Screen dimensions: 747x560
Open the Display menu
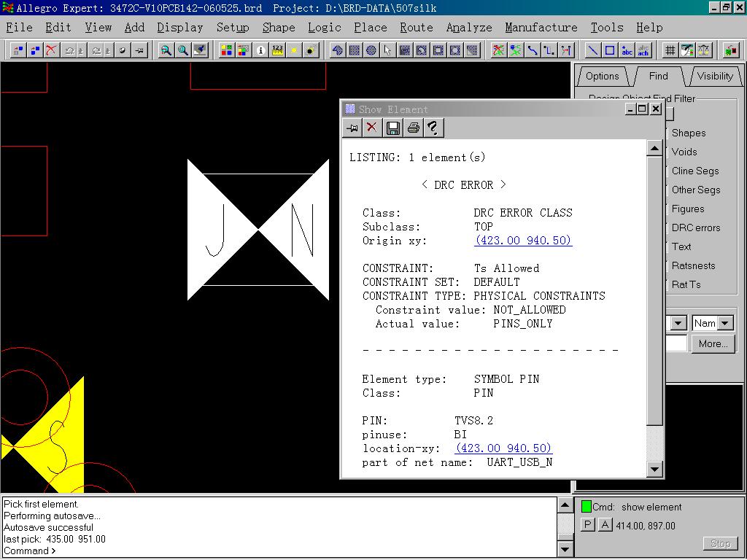180,28
